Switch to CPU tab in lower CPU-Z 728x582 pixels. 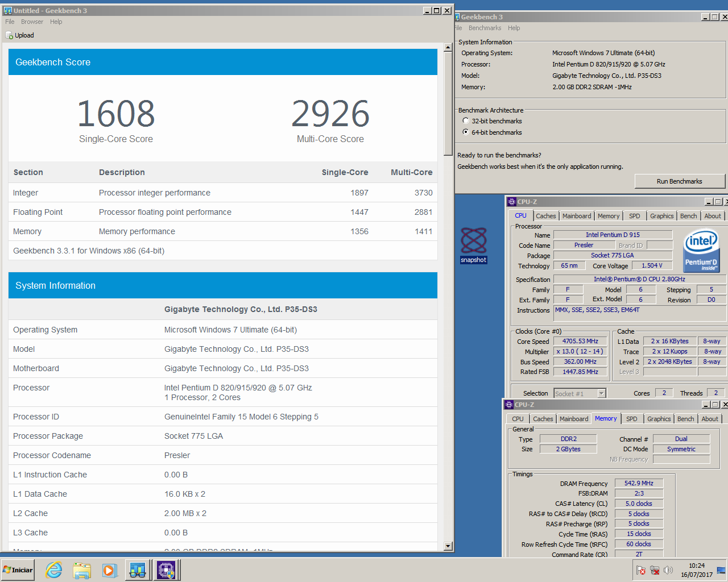518,419
